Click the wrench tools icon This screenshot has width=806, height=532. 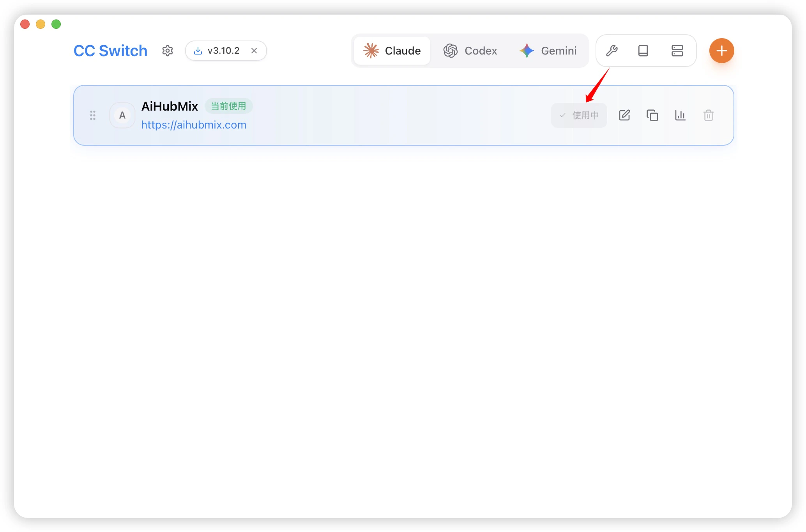click(612, 51)
